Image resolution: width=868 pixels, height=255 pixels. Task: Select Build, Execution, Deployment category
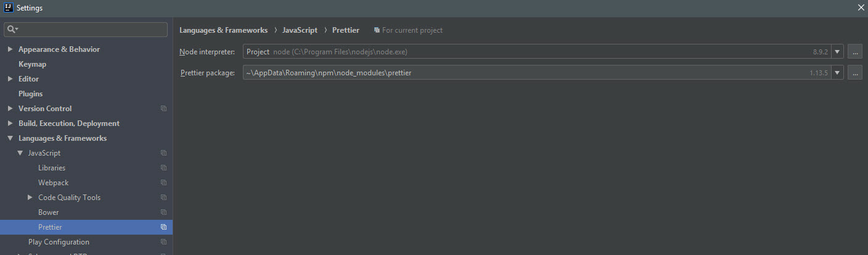click(69, 123)
